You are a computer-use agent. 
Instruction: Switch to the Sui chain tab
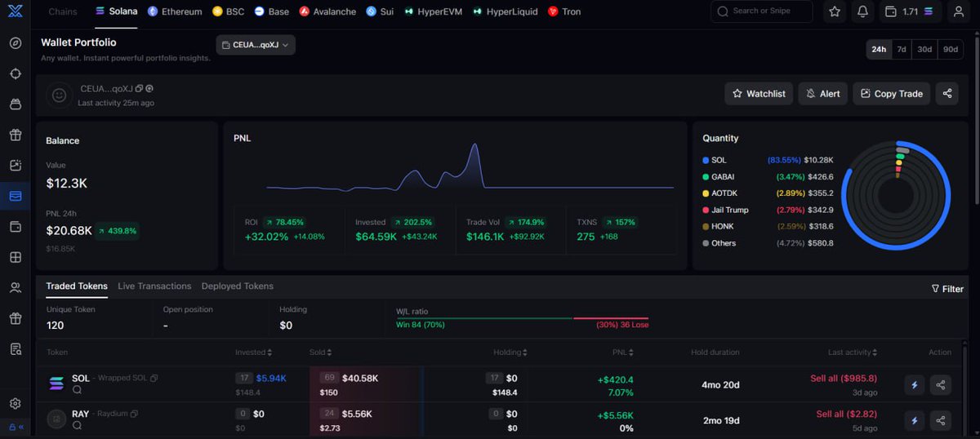(380, 11)
